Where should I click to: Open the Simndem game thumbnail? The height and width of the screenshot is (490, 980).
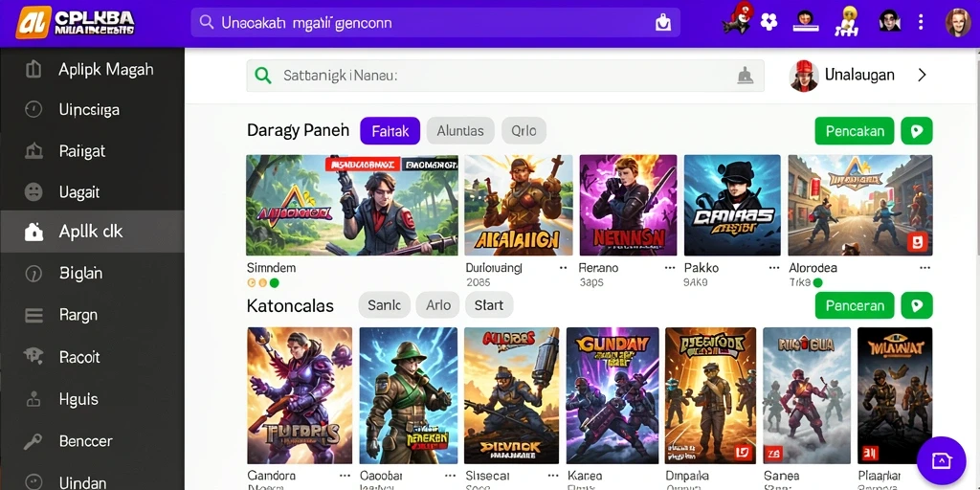pyautogui.click(x=352, y=205)
